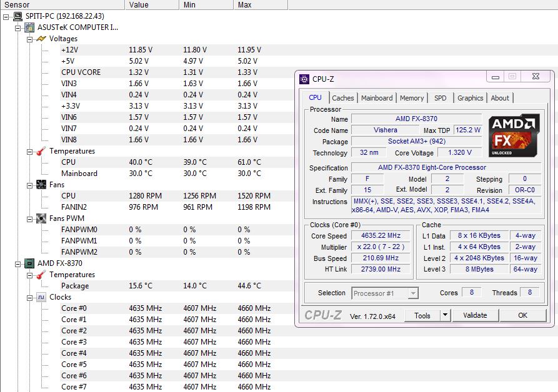Click the AMD FX Unlocked logo

(x=514, y=135)
